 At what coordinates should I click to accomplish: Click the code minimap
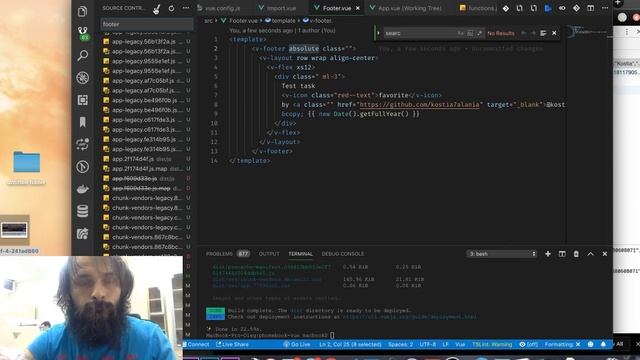point(589,33)
